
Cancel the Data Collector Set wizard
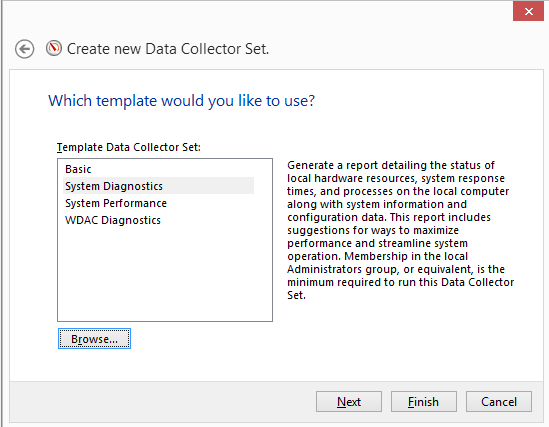point(499,402)
